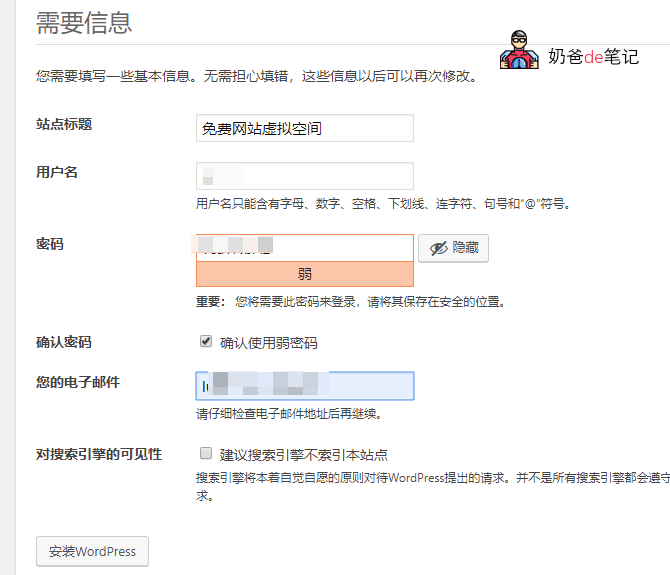The image size is (670, 575).
Task: Click the 对搜索引擎的可见性 label
Action: click(x=99, y=454)
